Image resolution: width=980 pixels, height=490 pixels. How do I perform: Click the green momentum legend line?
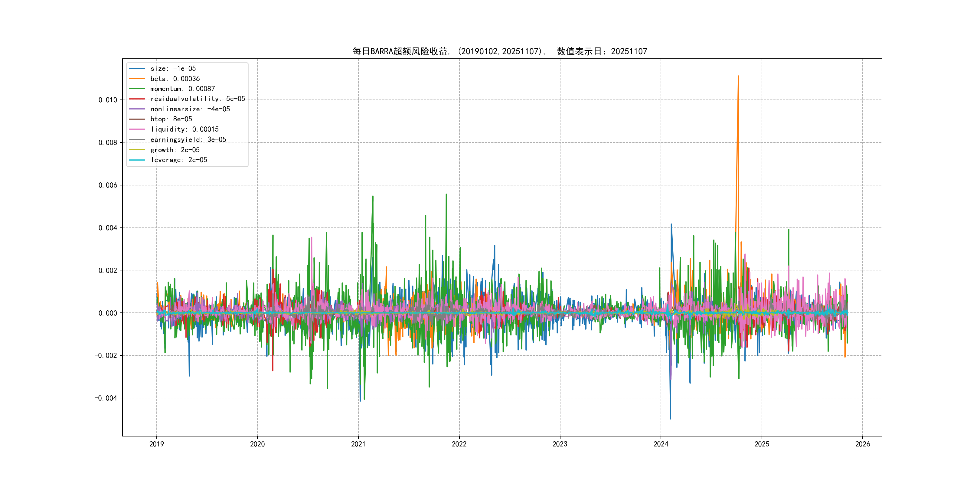pos(137,89)
